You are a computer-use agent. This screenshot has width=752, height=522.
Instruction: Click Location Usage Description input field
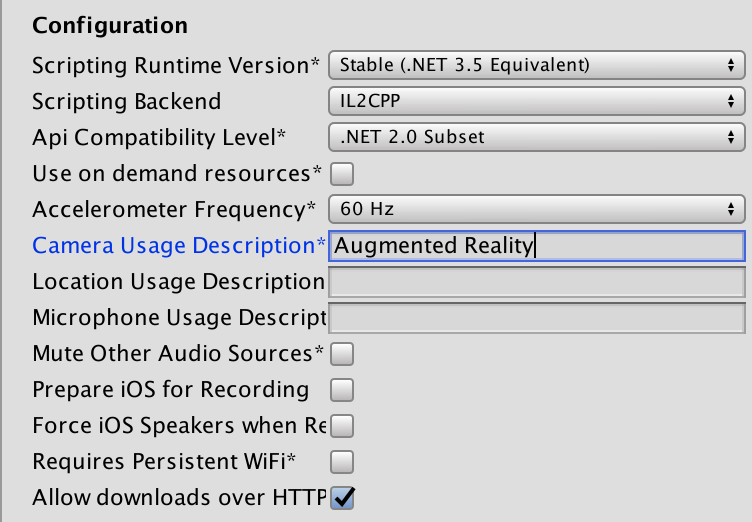click(x=536, y=282)
